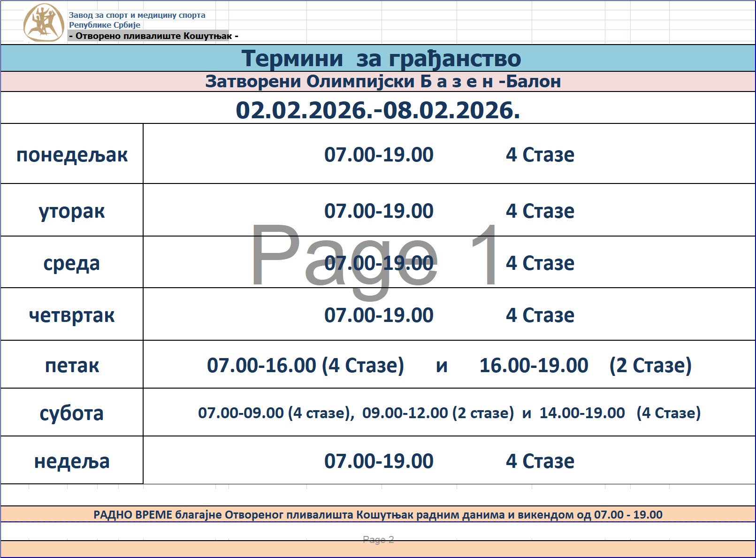Click the 'понедељак' day cell

pos(72,154)
